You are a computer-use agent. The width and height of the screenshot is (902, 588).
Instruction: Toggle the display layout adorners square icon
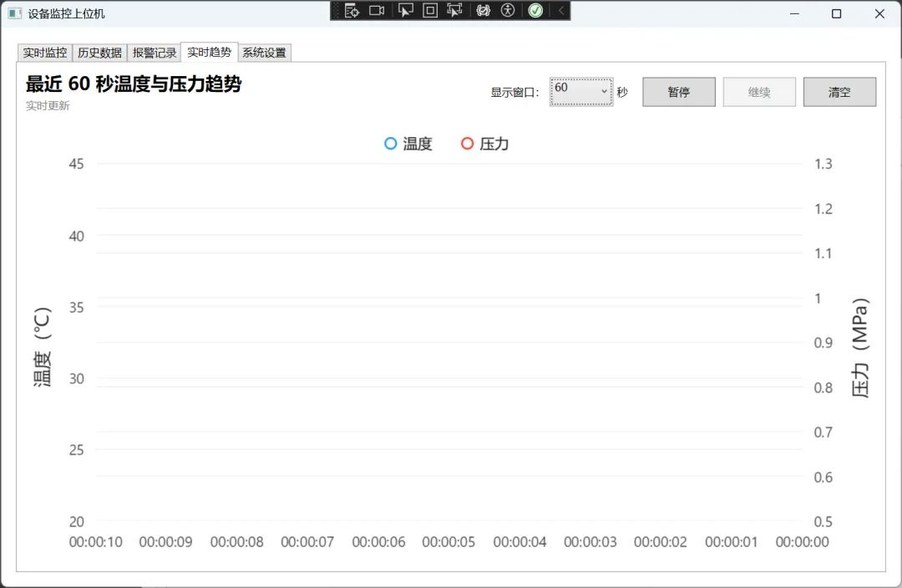coord(430,10)
